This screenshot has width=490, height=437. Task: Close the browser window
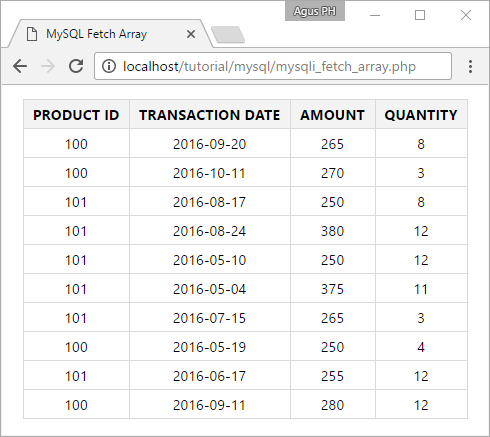[466, 15]
